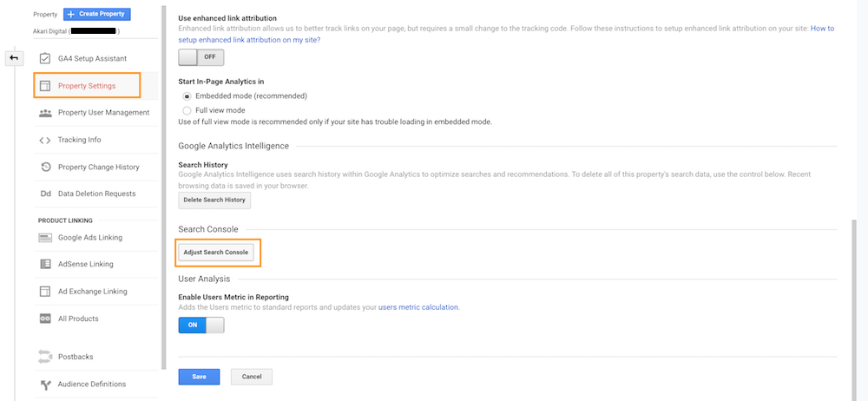Image resolution: width=868 pixels, height=401 pixels.
Task: Click Delete Search History button
Action: [x=214, y=200]
